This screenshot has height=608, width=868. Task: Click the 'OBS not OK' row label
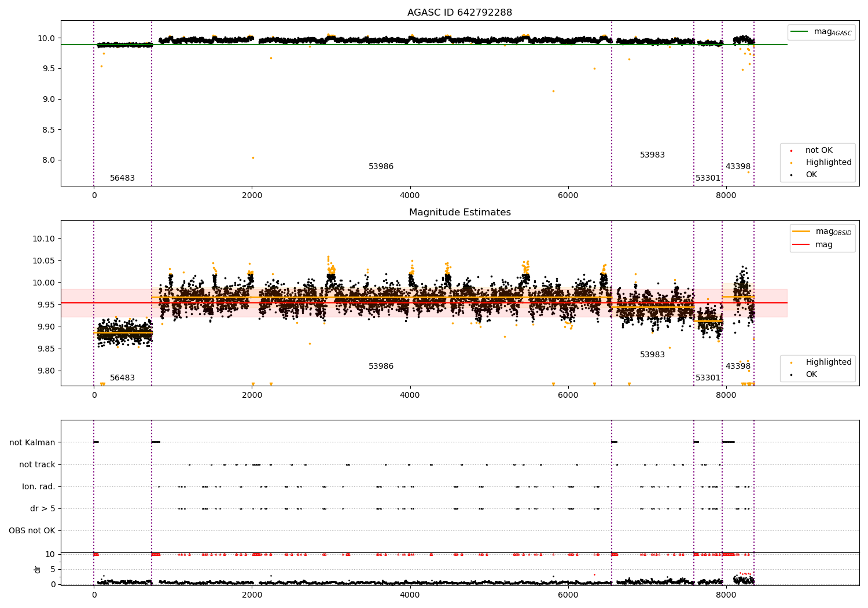pyautogui.click(x=32, y=531)
